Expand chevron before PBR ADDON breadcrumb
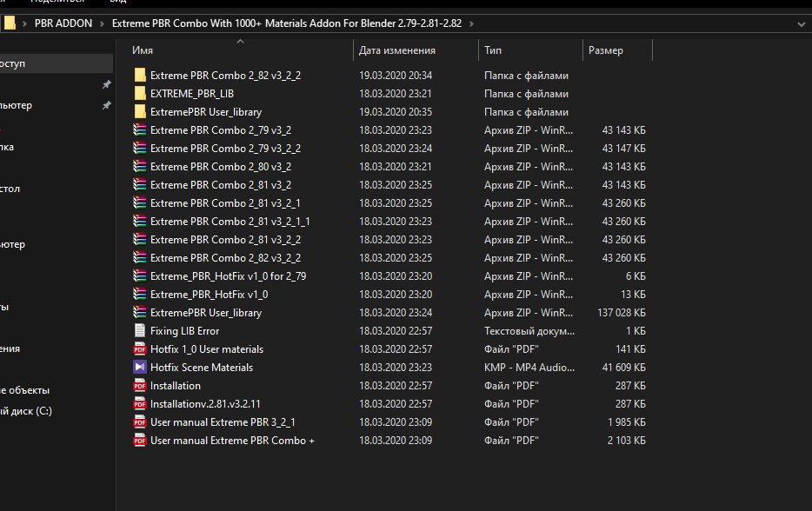Screen dimensions: 812x511 point(24,23)
